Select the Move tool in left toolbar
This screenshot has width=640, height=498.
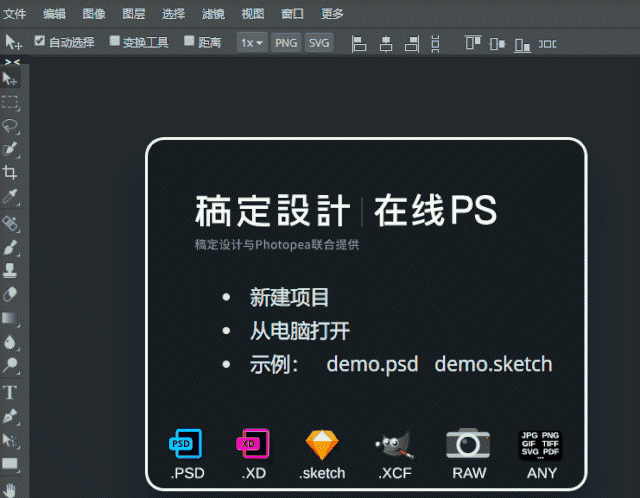coord(10,79)
